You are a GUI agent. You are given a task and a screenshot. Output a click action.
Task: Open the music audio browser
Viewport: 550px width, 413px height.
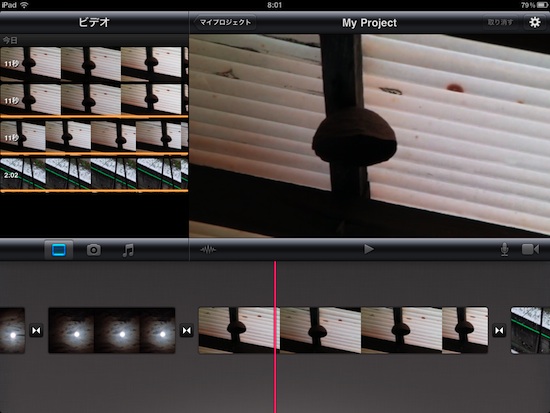coord(128,250)
